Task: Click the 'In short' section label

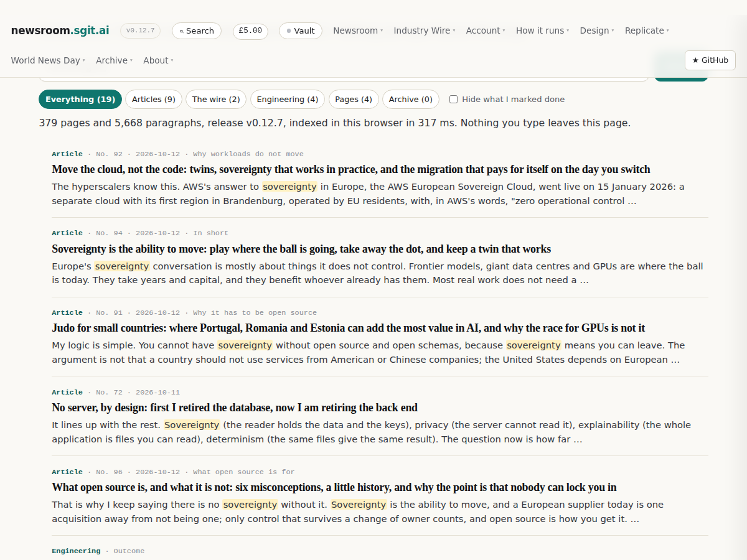Action: [x=210, y=233]
